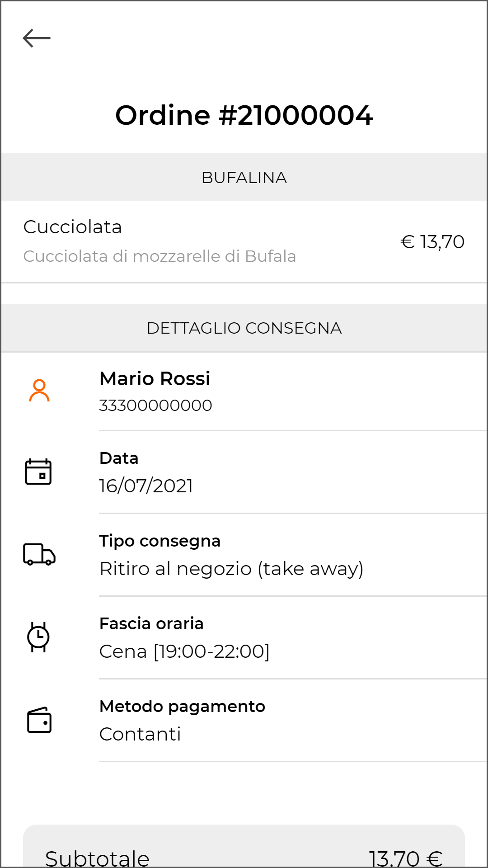The image size is (488, 868).
Task: Select the Cucciolata order item
Action: click(73, 227)
